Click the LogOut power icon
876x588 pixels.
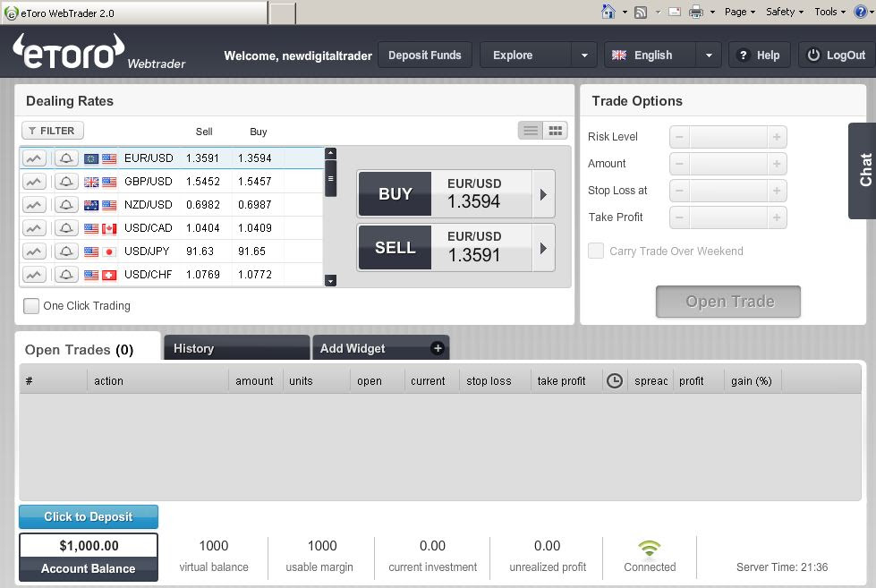tap(815, 55)
